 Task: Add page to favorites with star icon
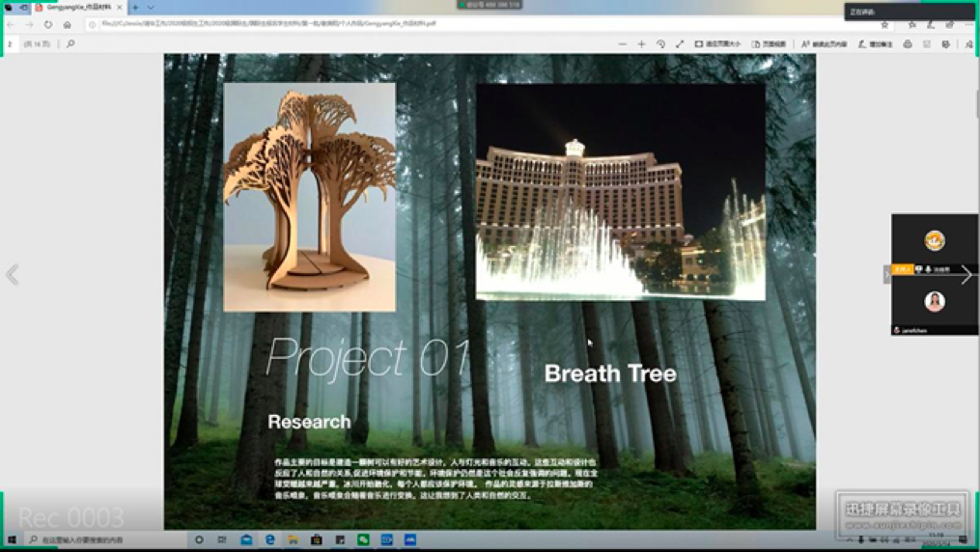884,24
